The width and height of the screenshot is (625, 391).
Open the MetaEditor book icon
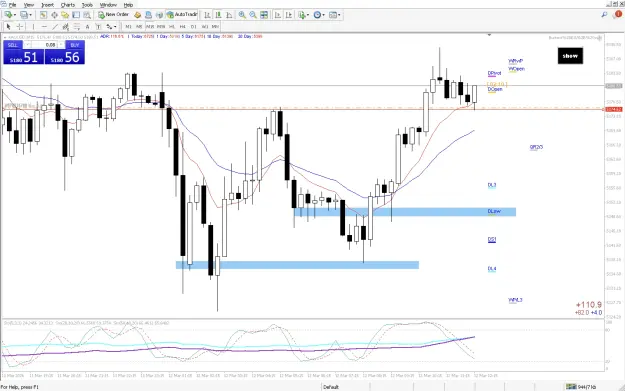138,15
